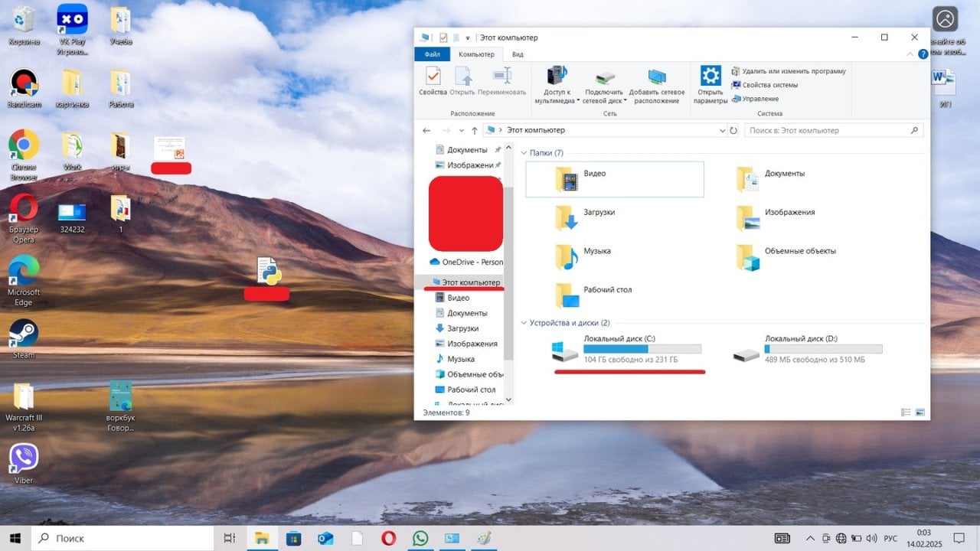Switch to details list view mode
Screen dimensions: 980x551
pyautogui.click(x=906, y=412)
